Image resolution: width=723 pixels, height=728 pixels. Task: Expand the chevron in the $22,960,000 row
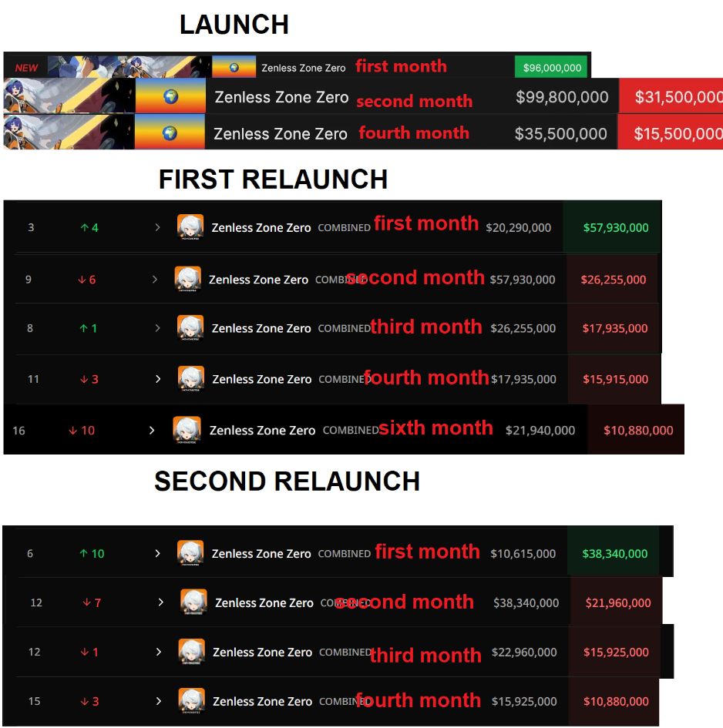159,652
